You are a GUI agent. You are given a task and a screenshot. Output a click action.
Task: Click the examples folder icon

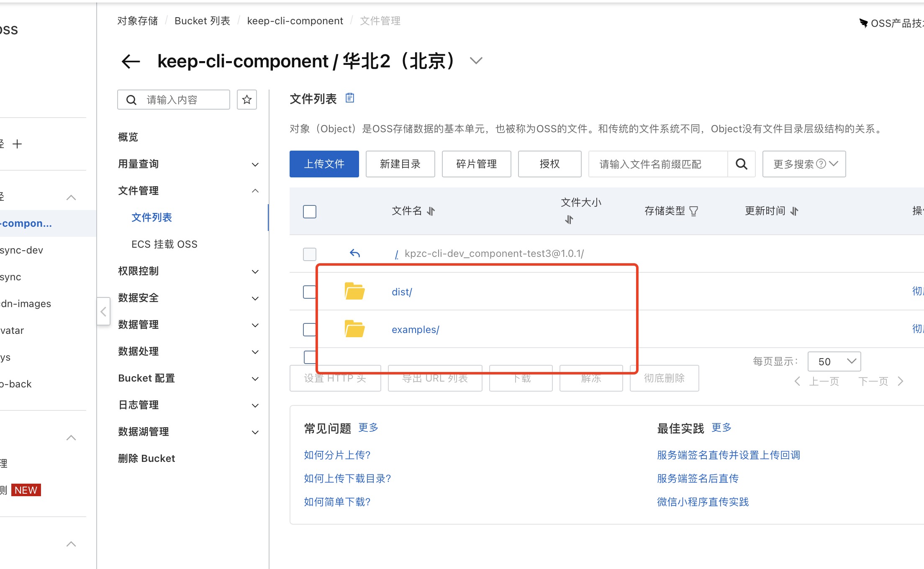tap(354, 329)
